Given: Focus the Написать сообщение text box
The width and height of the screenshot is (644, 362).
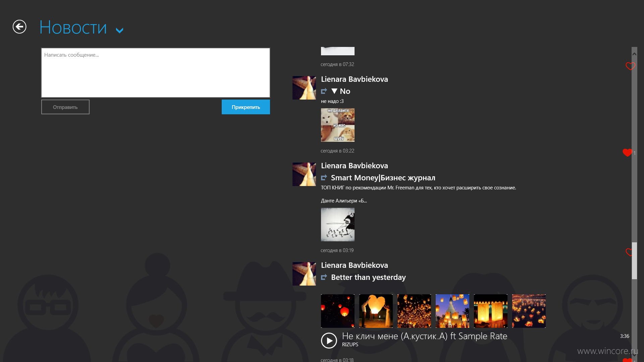Looking at the screenshot, I should tap(156, 72).
